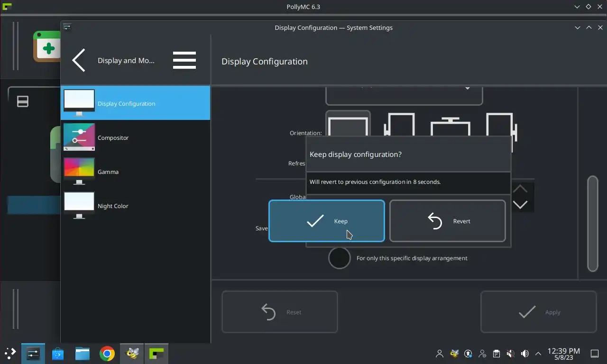Confirm with the Keep button
The image size is (607, 364).
[x=326, y=221]
